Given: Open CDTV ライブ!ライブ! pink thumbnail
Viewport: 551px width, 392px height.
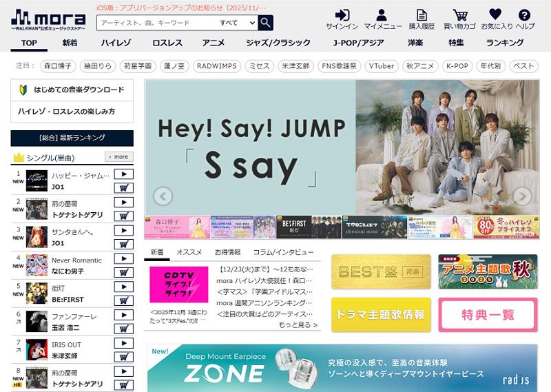Looking at the screenshot, I should [179, 285].
